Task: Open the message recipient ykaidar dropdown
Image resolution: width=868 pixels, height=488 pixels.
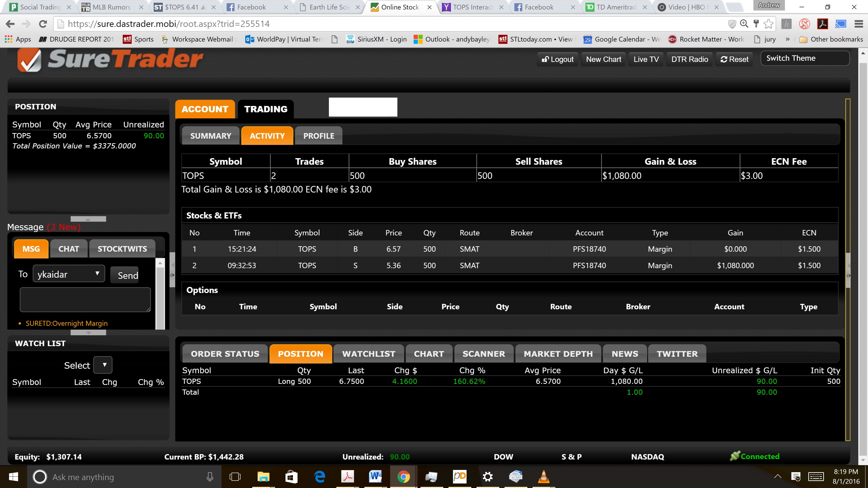Action: pyautogui.click(x=69, y=274)
